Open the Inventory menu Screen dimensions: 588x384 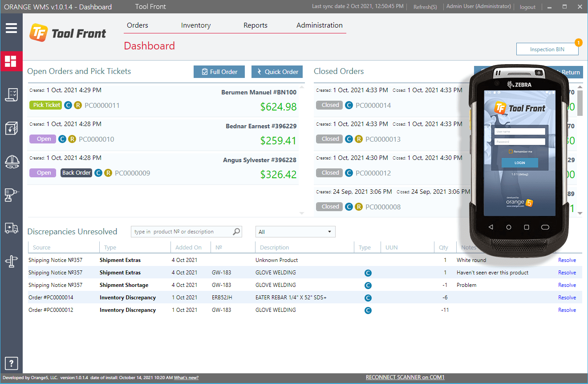[x=196, y=25]
